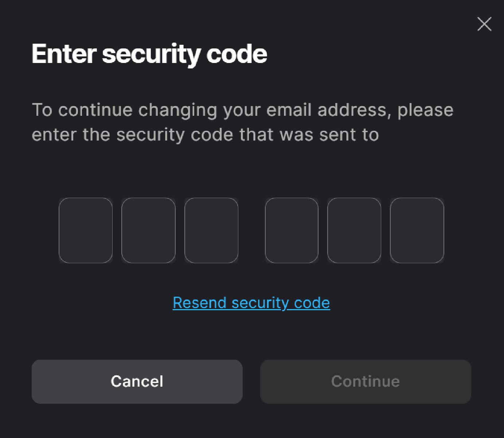The width and height of the screenshot is (504, 438).
Task: Click the 'Enter security code' heading
Action: pos(149,54)
